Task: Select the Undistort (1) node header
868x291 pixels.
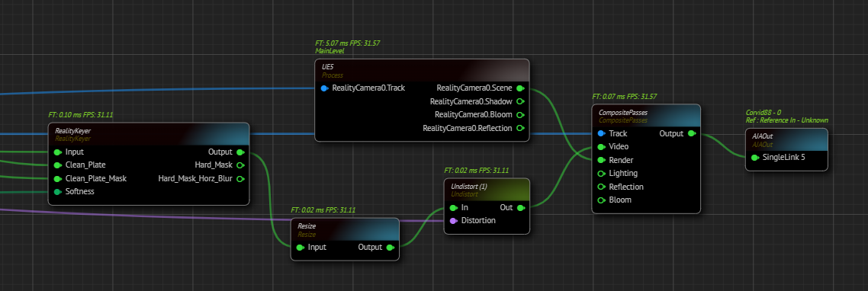Action: [487, 190]
